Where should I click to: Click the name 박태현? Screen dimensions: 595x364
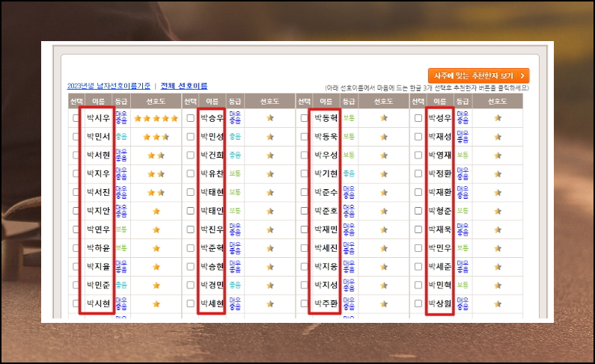click(212, 192)
